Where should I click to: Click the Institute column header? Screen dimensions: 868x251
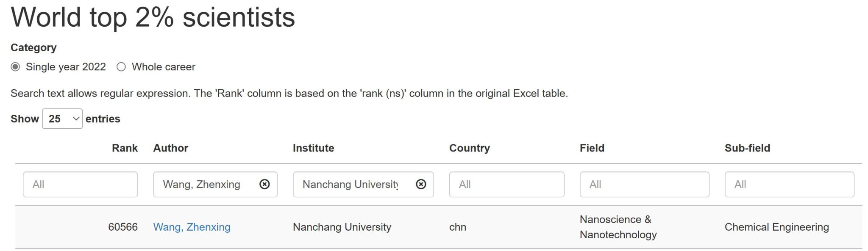coord(313,148)
